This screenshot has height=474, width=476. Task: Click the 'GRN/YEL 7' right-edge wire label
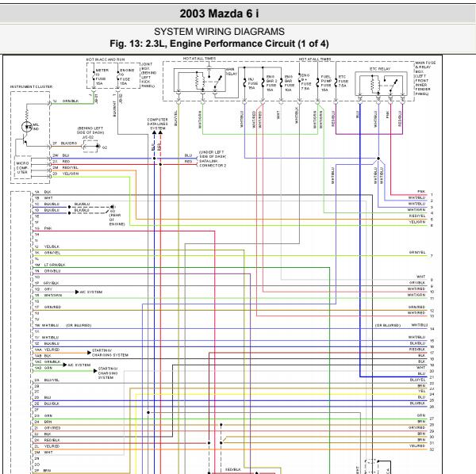click(x=421, y=254)
